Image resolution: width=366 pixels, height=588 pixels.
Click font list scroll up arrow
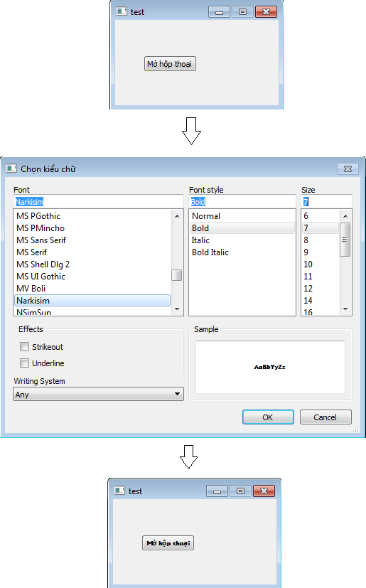coord(177,216)
